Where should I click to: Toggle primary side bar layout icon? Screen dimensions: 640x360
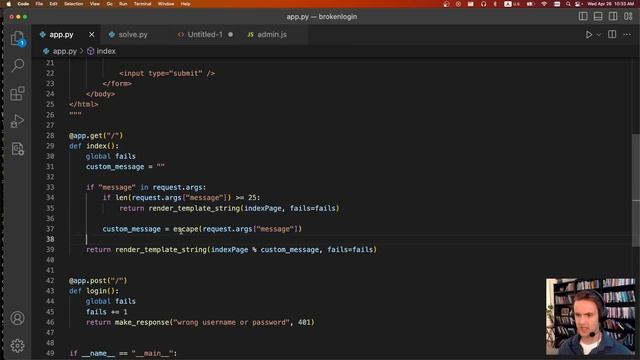pos(583,16)
